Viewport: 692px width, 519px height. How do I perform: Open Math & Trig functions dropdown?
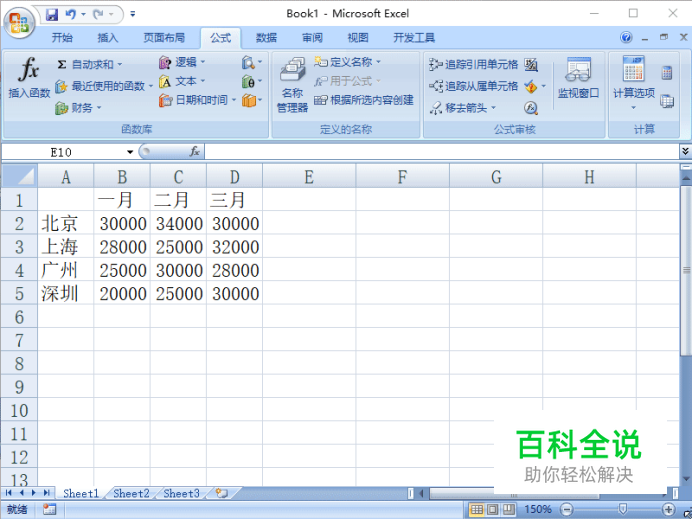point(252,81)
